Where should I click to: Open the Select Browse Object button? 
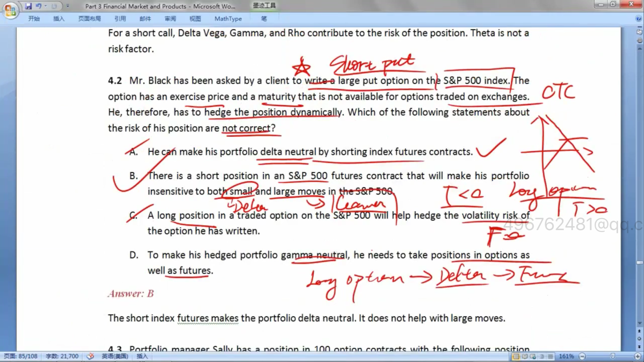(639, 339)
